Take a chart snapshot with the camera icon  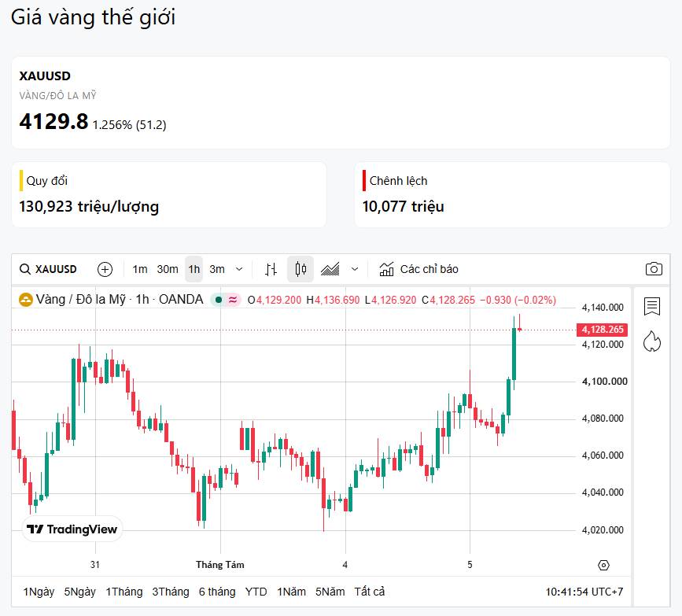coord(654,269)
